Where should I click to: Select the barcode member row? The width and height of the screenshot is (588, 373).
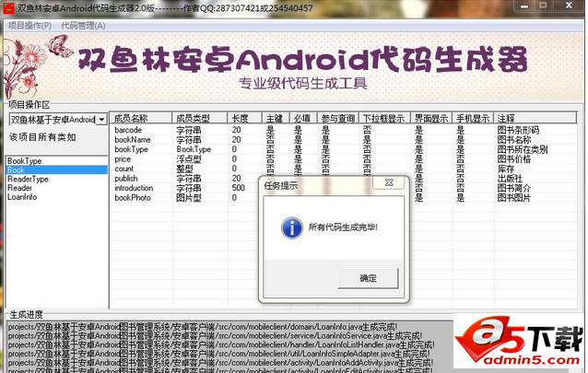tap(343, 130)
